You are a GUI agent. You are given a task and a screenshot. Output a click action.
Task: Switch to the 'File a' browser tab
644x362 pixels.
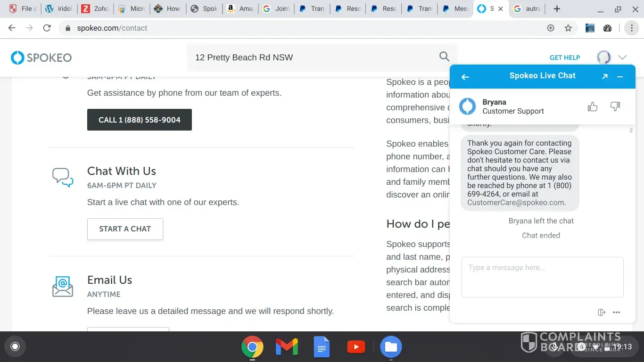22,9
